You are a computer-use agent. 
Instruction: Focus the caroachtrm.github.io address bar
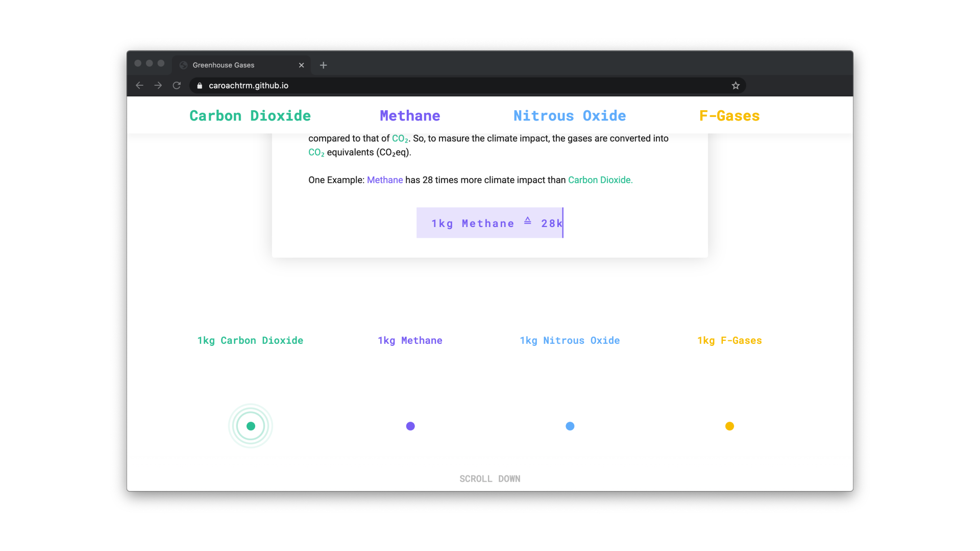467,86
